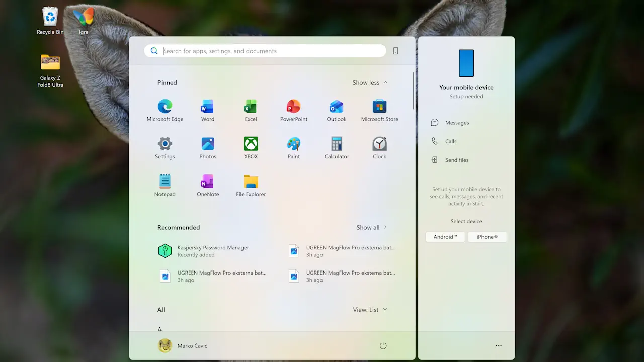644x362 pixels.
Task: Click the phone icon beside search bar
Action: point(396,51)
